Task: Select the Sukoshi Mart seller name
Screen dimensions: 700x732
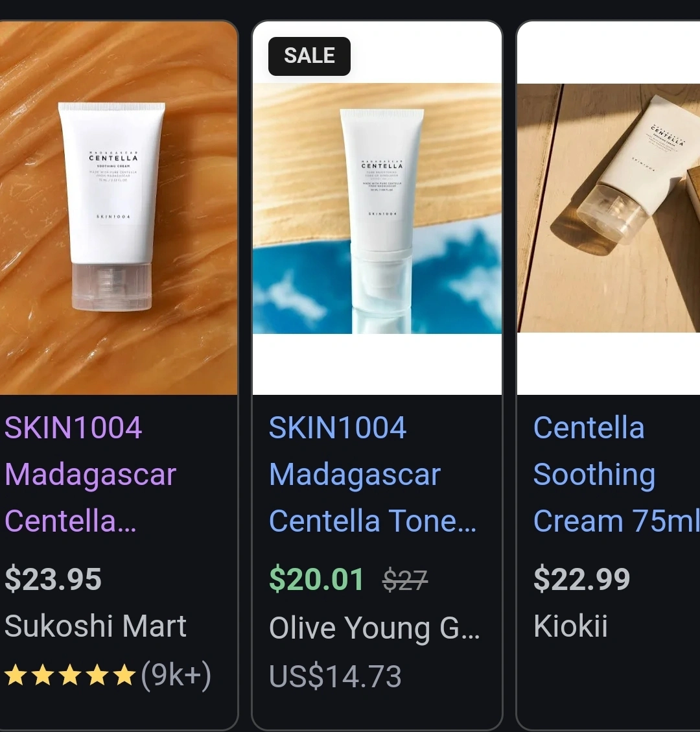Action: 95,626
